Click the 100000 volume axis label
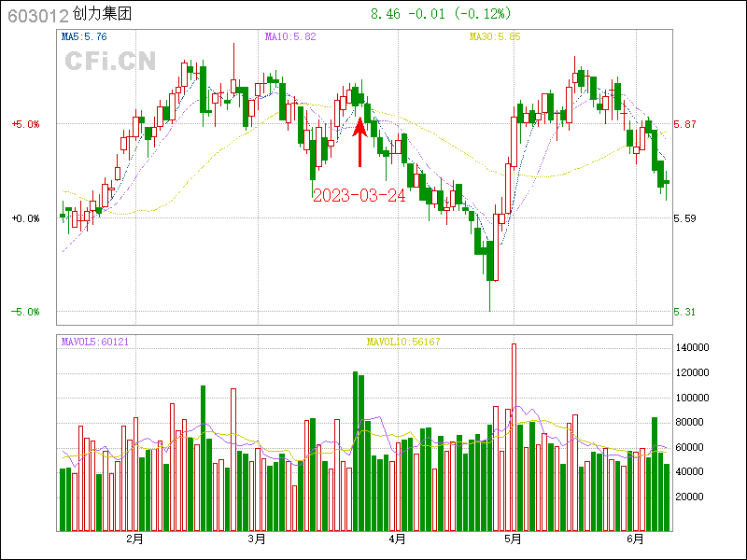This screenshot has height=560, width=747. pos(692,399)
